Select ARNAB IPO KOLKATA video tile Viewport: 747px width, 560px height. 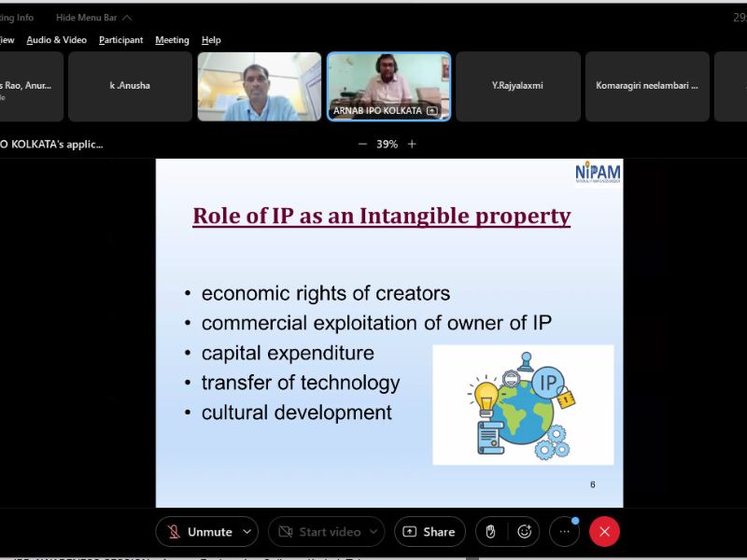pos(388,86)
